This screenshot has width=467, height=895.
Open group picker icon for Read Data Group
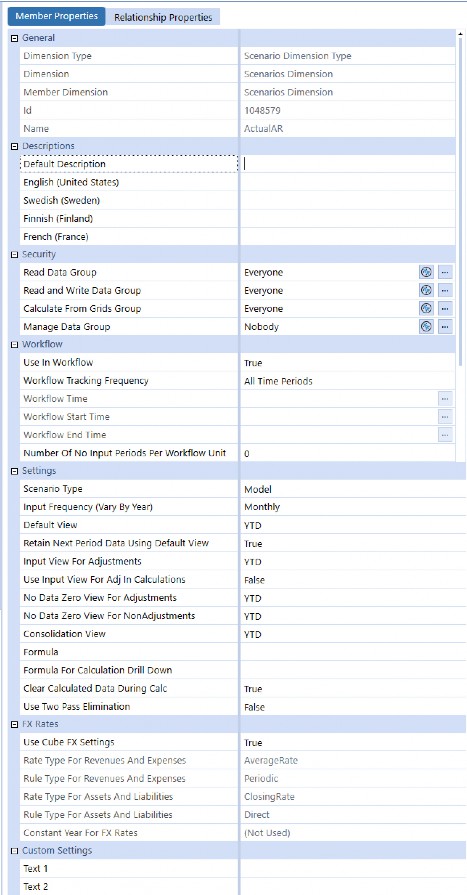pyautogui.click(x=426, y=272)
